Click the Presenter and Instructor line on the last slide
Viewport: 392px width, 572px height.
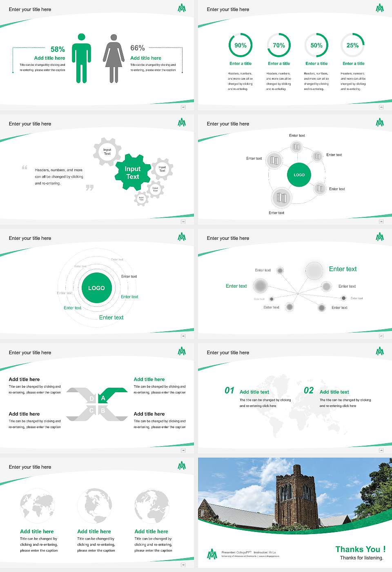249,552
